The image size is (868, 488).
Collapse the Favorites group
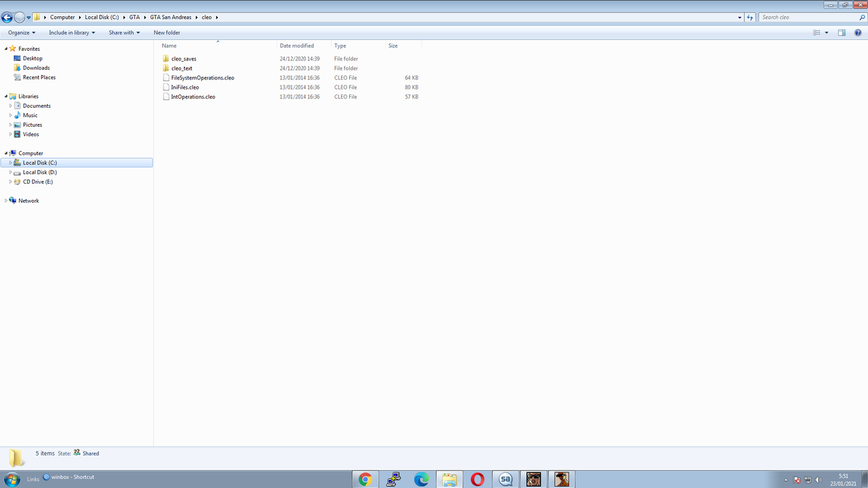[x=6, y=49]
